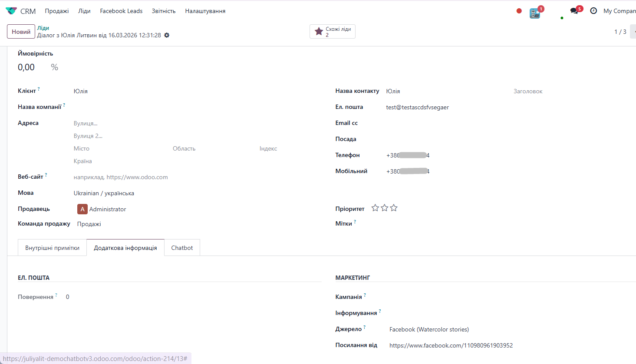
Task: Open the Facebook Leads menu
Action: (x=121, y=11)
